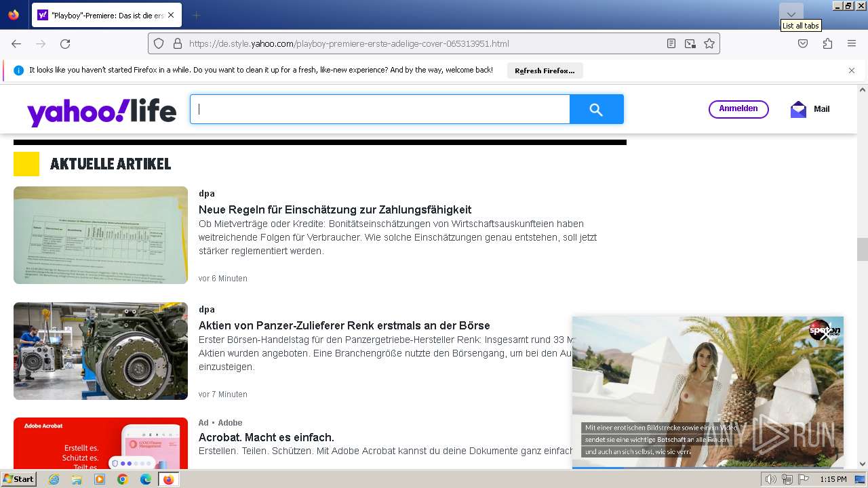This screenshot has width=868, height=488.
Task: Open the Mail text link
Action: pos(821,109)
